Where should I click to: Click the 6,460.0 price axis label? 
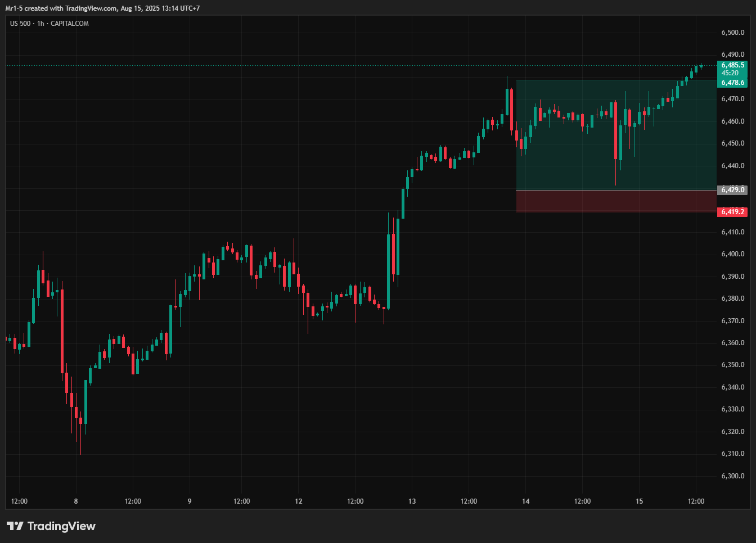(732, 121)
